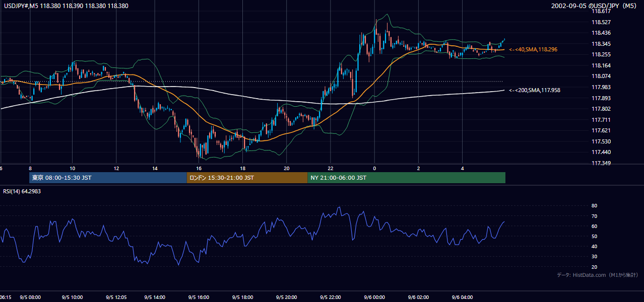Click the 9/5 12:05 date label
This screenshot has height=302, width=644.
click(116, 297)
